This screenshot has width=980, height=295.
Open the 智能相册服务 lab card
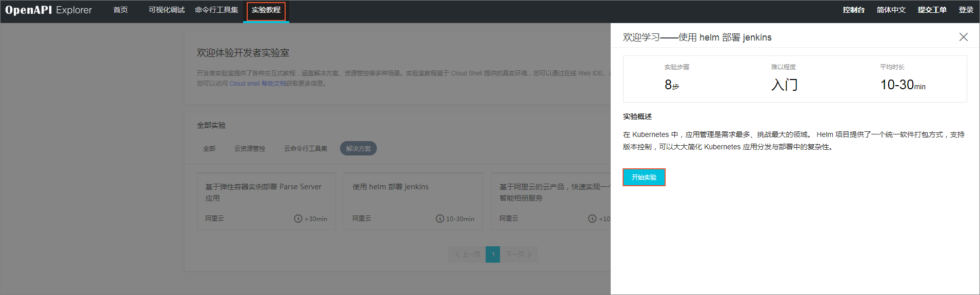click(x=551, y=201)
